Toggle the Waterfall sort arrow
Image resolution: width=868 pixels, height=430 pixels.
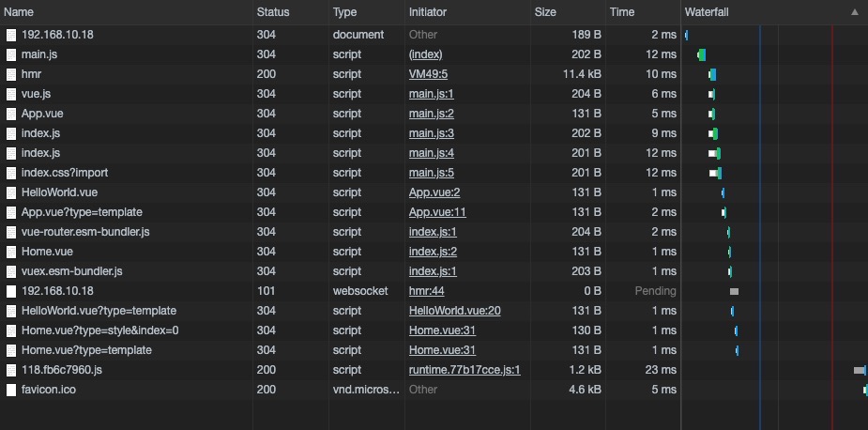(x=854, y=12)
